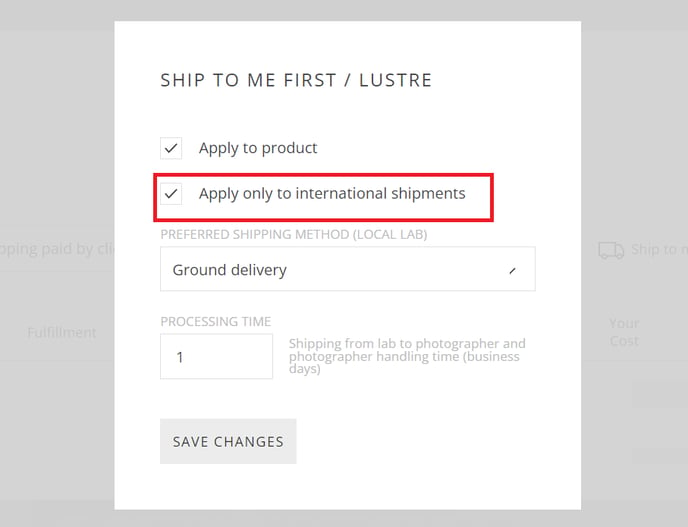Click the checkmark inside Apply to product box
This screenshot has height=527, width=688.
[171, 148]
